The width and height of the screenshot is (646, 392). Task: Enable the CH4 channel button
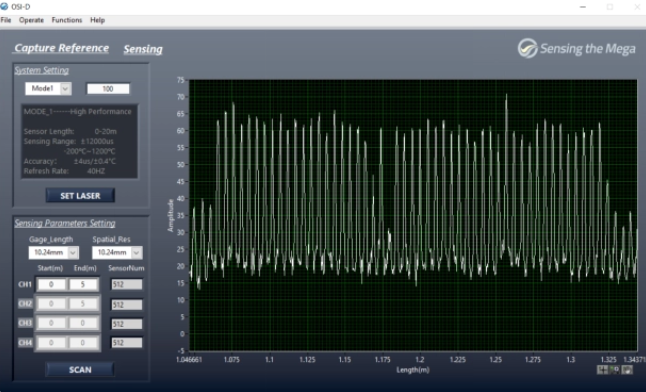point(25,343)
